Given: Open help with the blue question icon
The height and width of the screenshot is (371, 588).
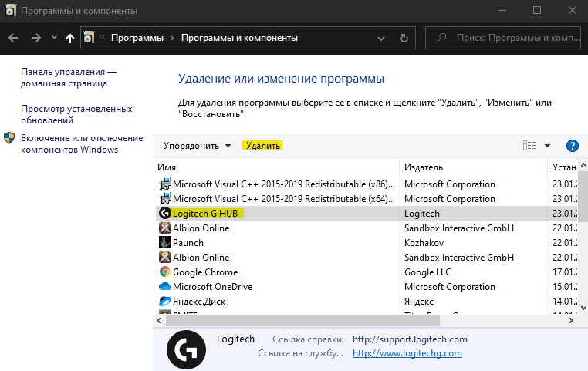Looking at the screenshot, I should 573,146.
